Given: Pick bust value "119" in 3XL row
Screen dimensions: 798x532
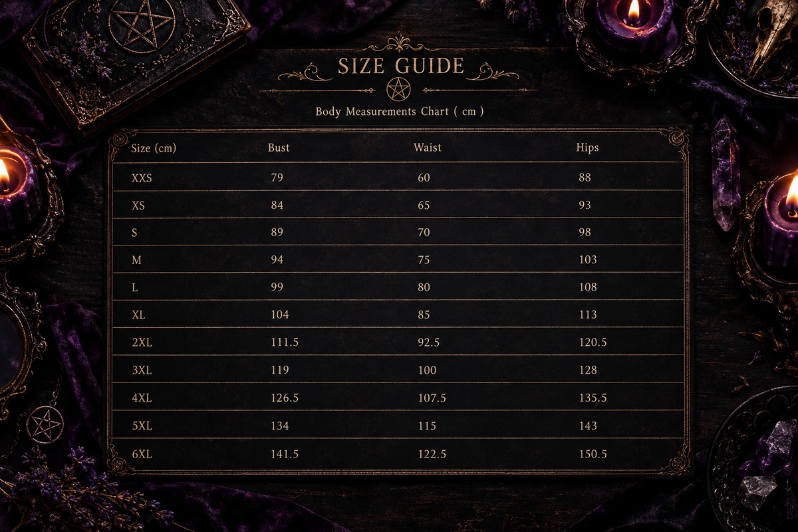Looking at the screenshot, I should [x=280, y=370].
